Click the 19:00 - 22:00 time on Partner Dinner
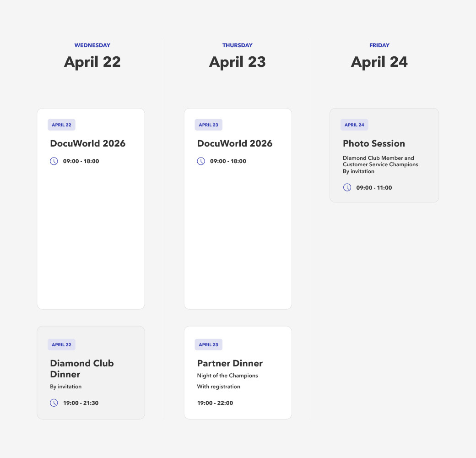Image resolution: width=476 pixels, height=458 pixels. 215,403
